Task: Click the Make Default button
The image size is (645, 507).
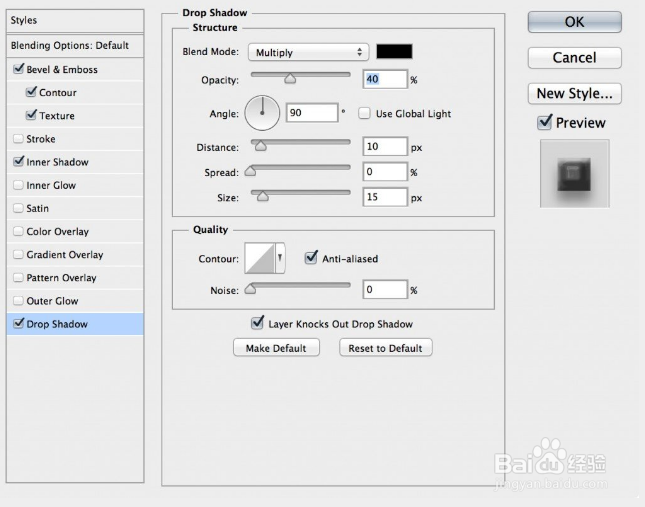Action: coord(276,348)
